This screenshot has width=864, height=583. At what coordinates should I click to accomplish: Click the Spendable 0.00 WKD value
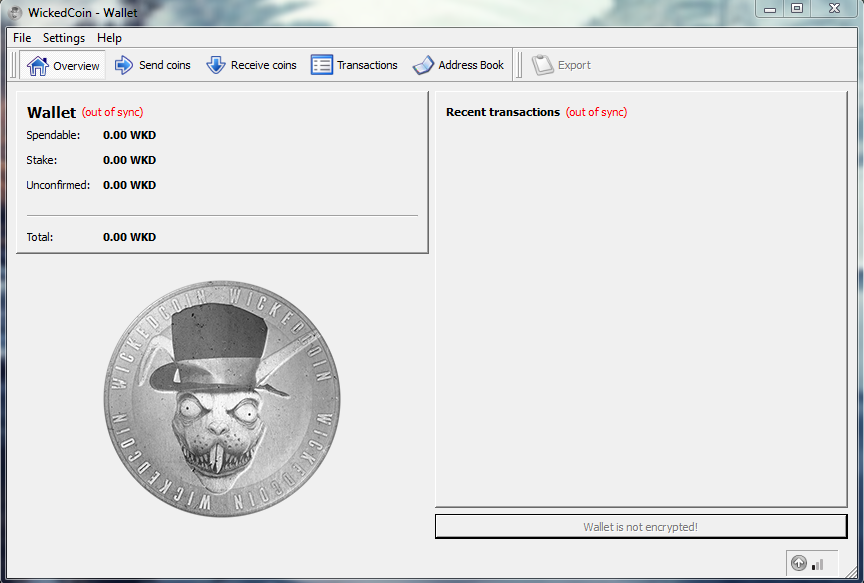coord(129,135)
